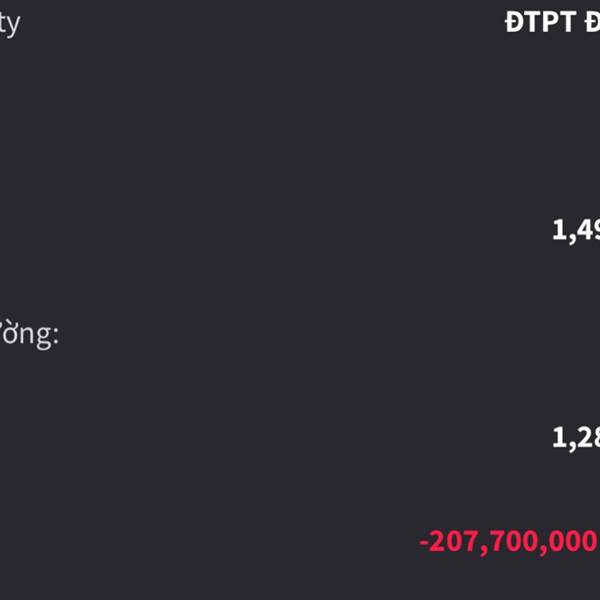Click the red -207,700,000 value
600x600 pixels.
tap(509, 542)
